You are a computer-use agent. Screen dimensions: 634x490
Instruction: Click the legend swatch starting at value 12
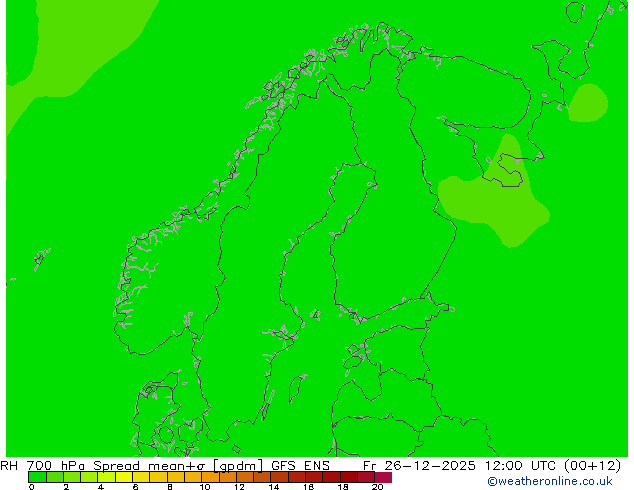[x=245, y=477]
